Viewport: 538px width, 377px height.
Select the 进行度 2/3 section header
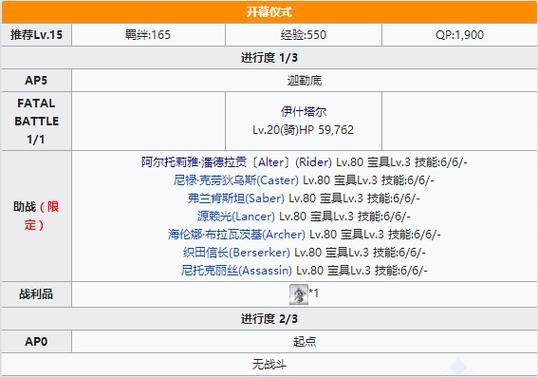[269, 319]
